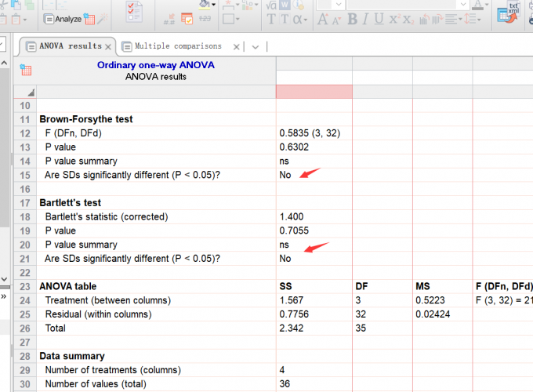This screenshot has height=392, width=533.
Task: Close the Multiple comparisons tab
Action: click(x=237, y=47)
